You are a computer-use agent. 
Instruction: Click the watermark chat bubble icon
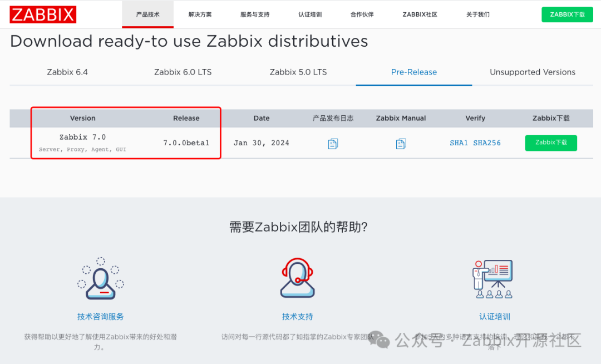click(378, 340)
